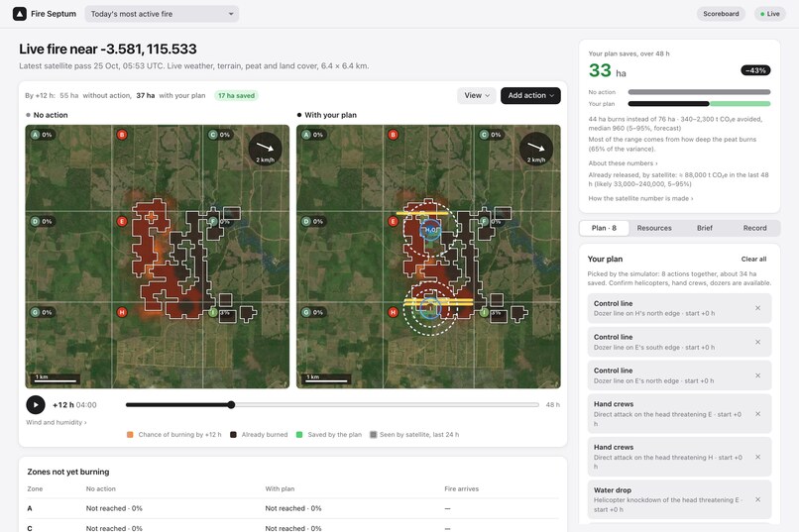Click the With plan column header
The height and width of the screenshot is (532, 799).
point(280,488)
